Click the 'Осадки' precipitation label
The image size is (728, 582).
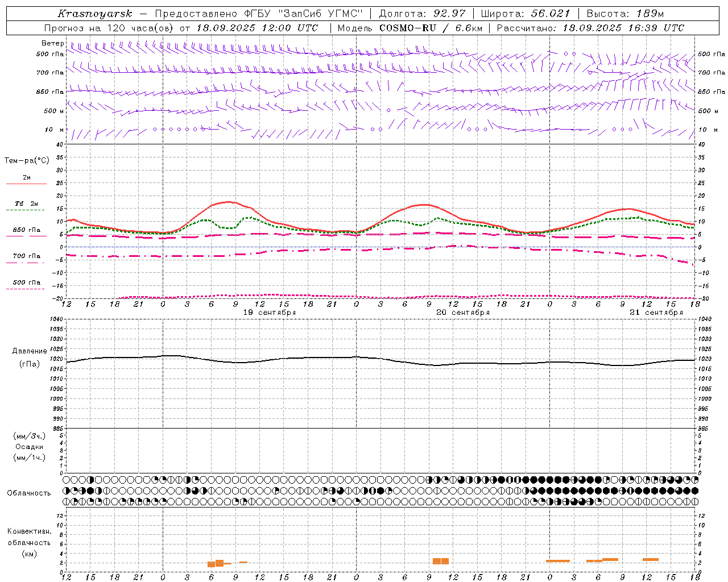(30, 447)
